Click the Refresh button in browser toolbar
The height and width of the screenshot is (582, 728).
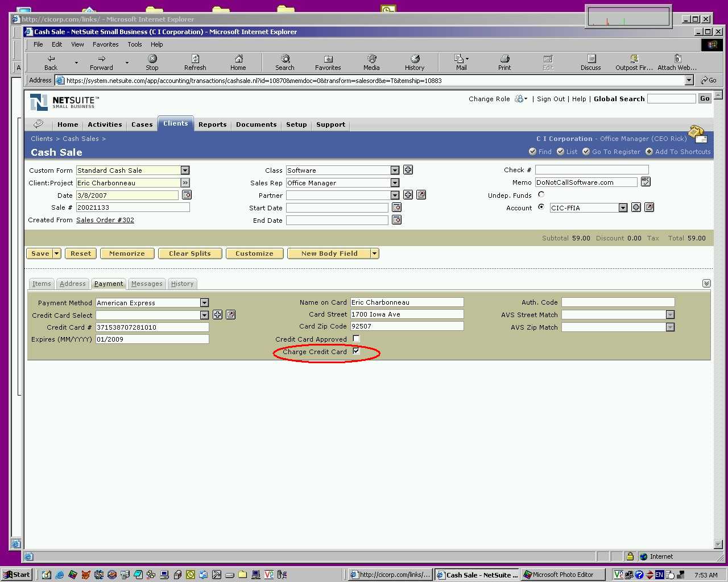[195, 62]
